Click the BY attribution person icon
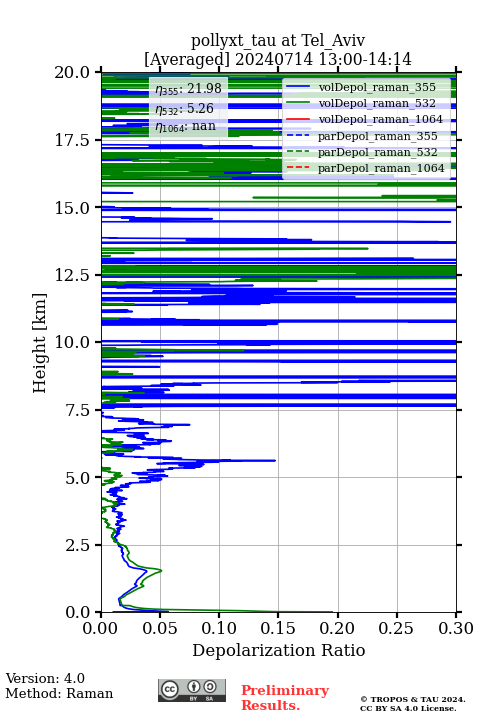The image size is (480, 720). coord(194,687)
